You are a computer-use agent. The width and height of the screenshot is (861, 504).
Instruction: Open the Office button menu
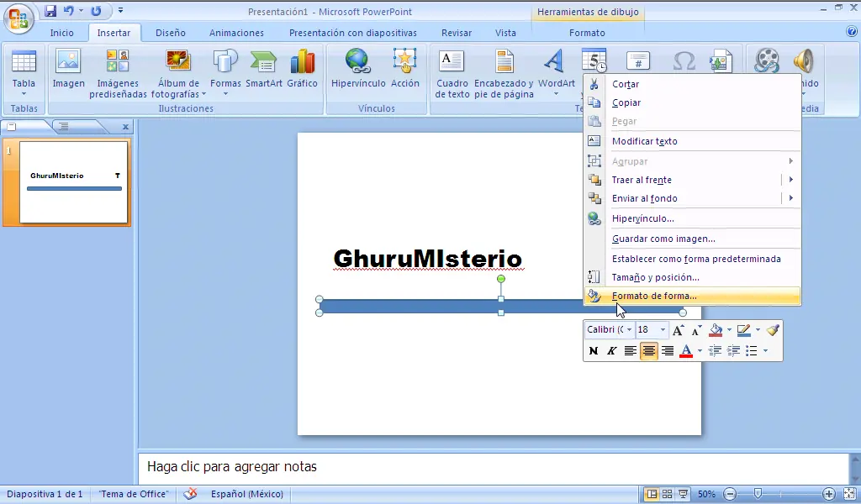click(18, 18)
